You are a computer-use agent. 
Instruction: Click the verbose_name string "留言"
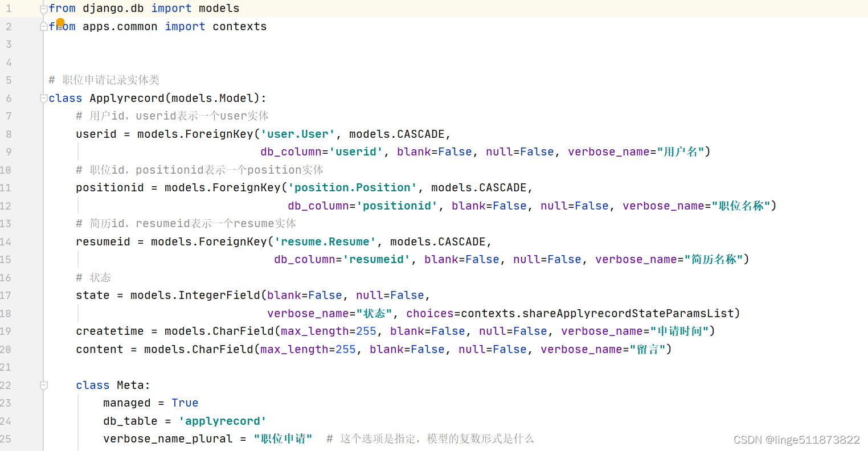click(648, 350)
